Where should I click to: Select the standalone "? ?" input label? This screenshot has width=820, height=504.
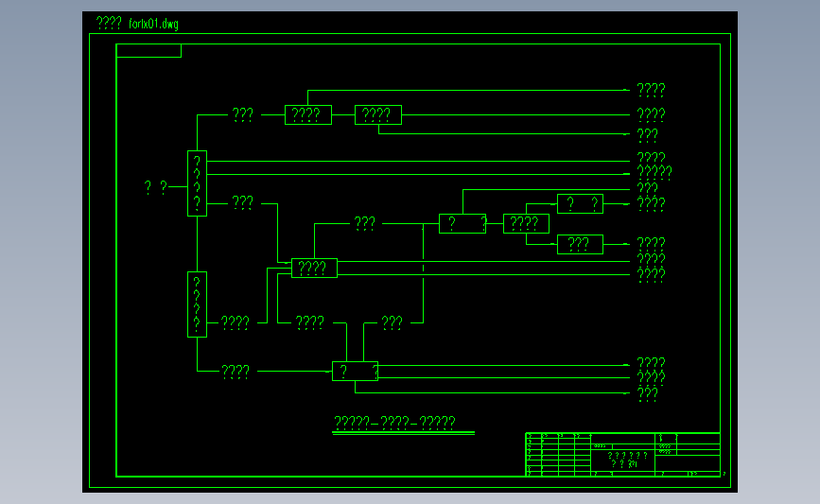tap(156, 187)
